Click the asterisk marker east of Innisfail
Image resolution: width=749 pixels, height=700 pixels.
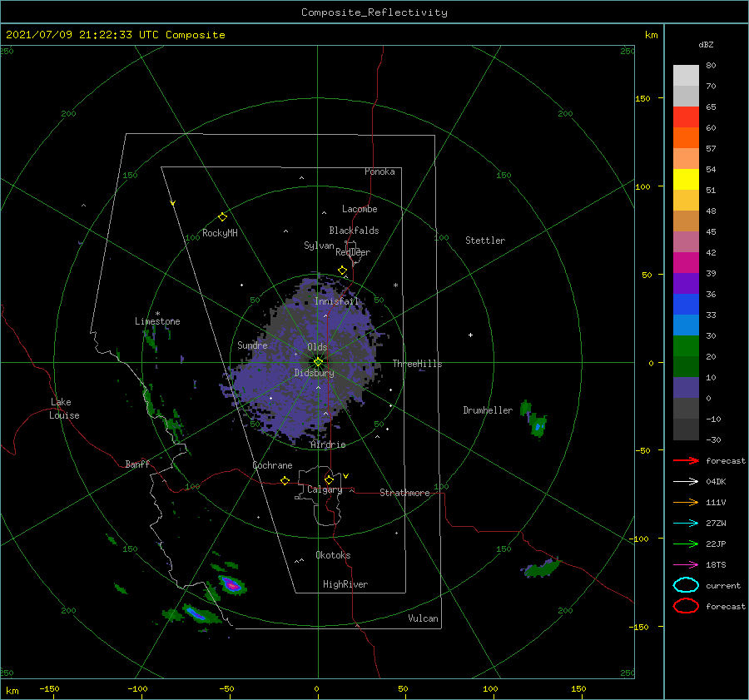click(395, 285)
